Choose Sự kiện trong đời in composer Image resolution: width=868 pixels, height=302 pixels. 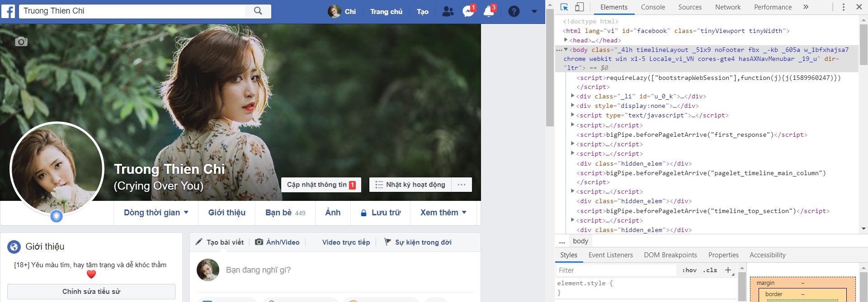click(x=418, y=242)
